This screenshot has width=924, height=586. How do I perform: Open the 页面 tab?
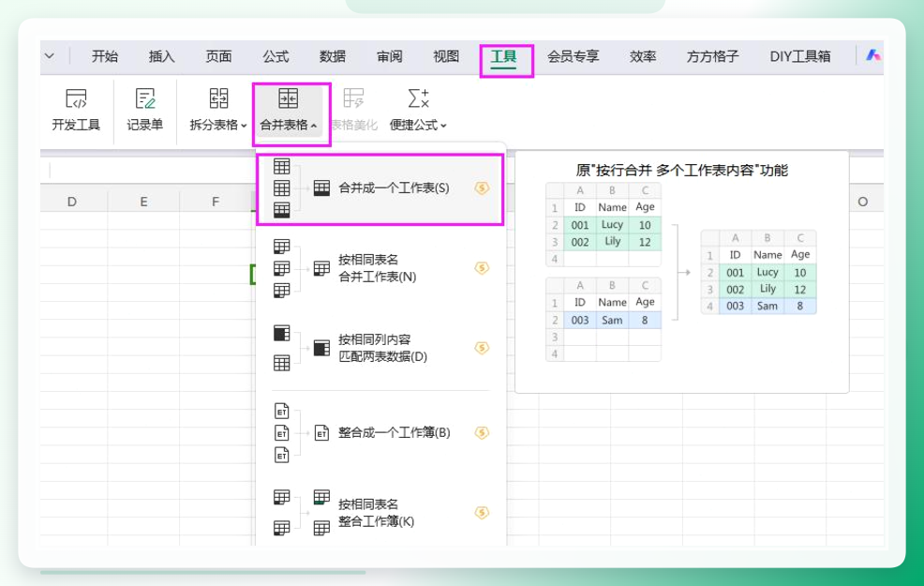coord(218,56)
